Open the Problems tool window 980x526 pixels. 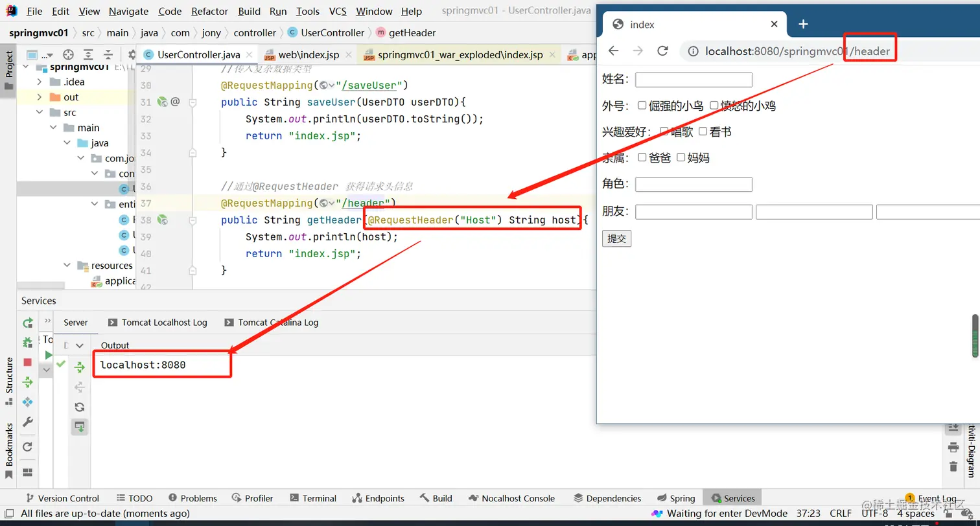[x=192, y=498]
